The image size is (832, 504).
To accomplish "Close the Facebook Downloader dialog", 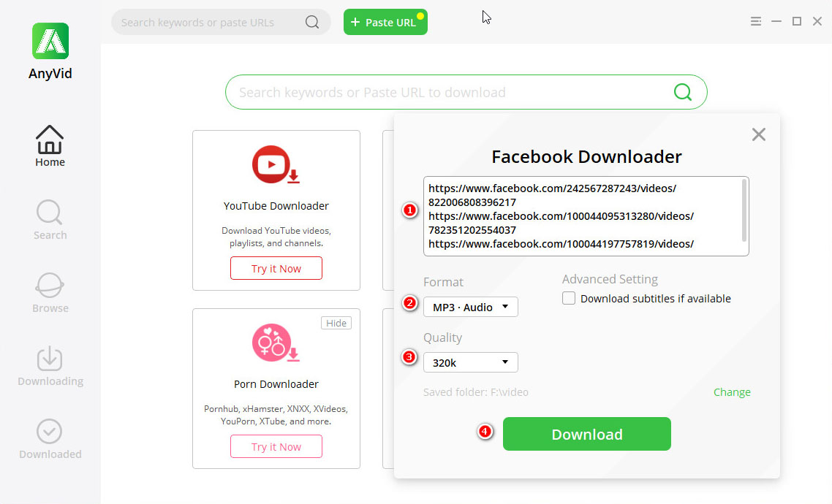I will pyautogui.click(x=758, y=134).
